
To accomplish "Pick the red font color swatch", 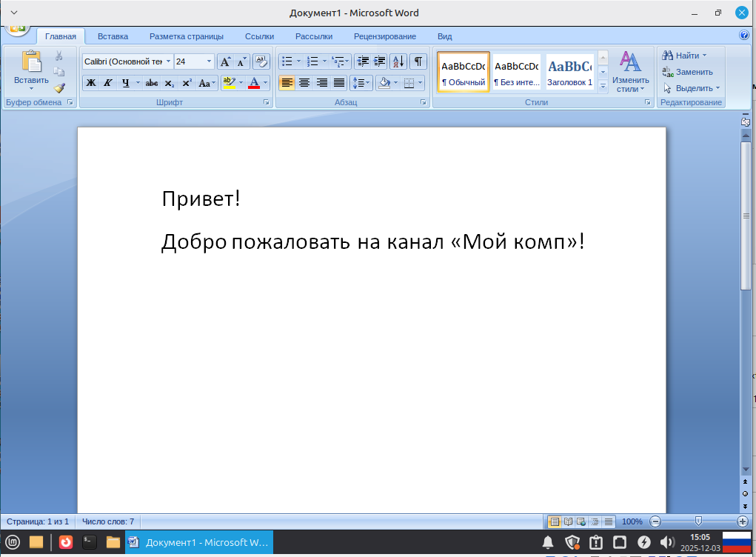I will [x=255, y=87].
